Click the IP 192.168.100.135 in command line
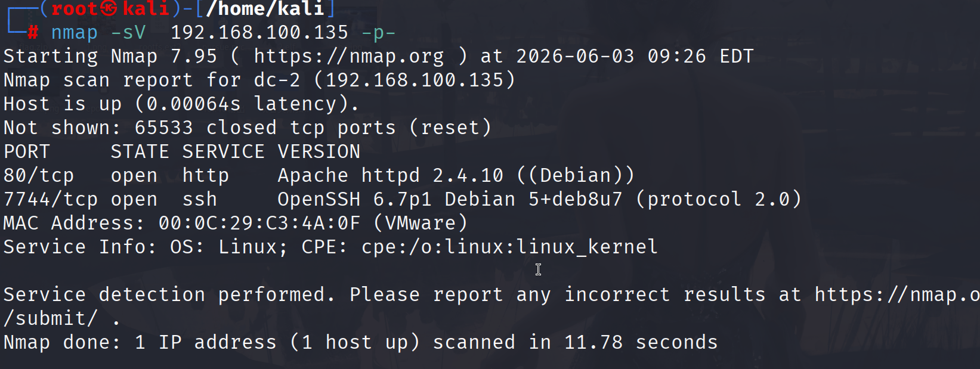 coord(259,32)
